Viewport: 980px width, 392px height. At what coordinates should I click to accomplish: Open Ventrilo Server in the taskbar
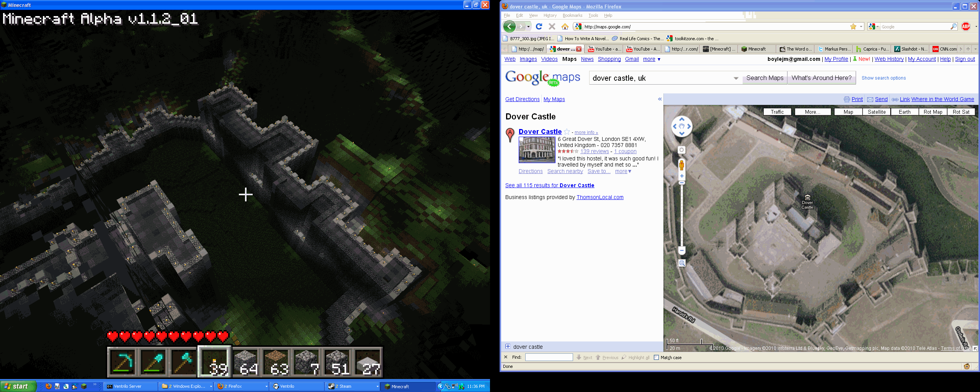coord(130,386)
